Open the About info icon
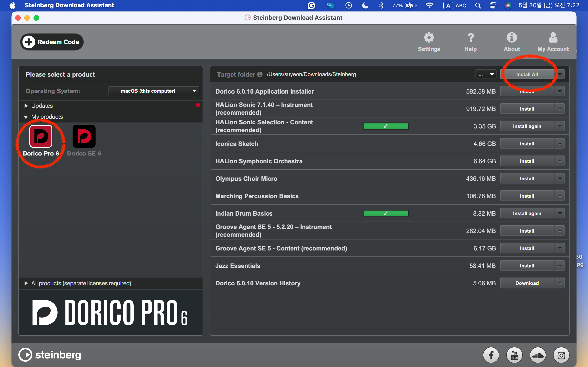The height and width of the screenshot is (367, 588). pyautogui.click(x=512, y=38)
